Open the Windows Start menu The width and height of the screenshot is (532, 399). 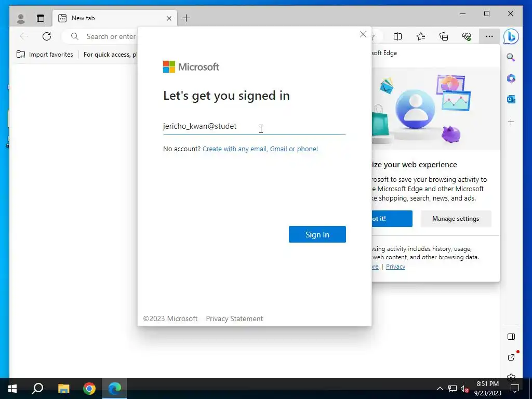[12, 389]
